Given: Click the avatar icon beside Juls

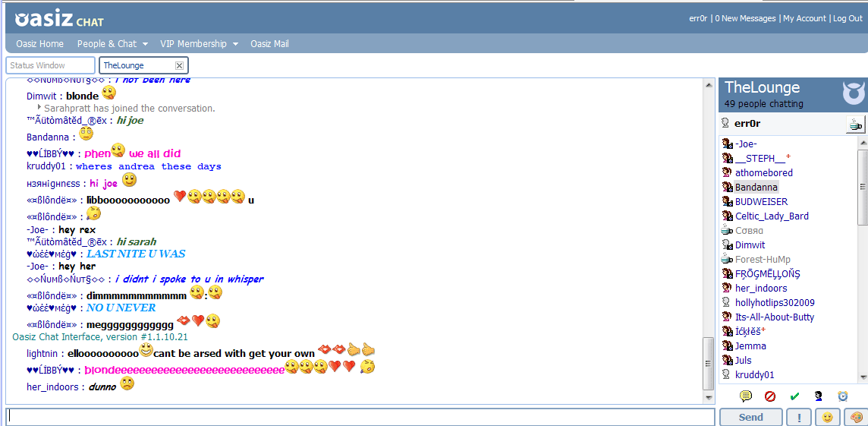Looking at the screenshot, I should tap(728, 360).
